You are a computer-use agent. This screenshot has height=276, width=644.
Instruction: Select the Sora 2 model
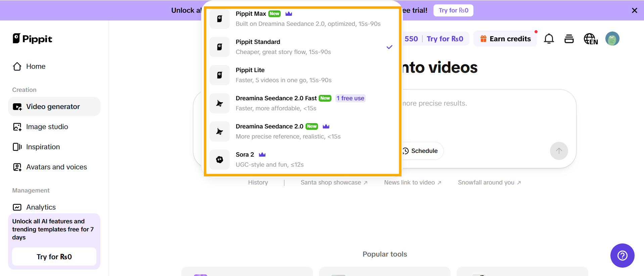tap(302, 160)
